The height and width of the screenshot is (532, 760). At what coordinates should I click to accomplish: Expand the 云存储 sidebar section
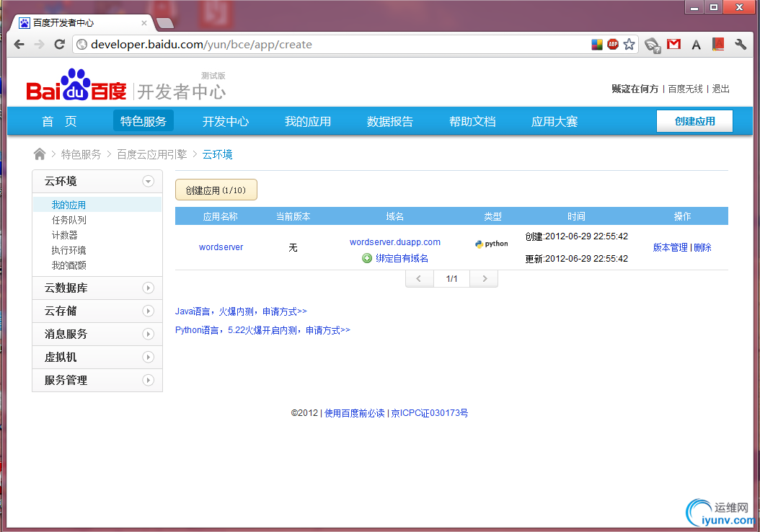(149, 311)
